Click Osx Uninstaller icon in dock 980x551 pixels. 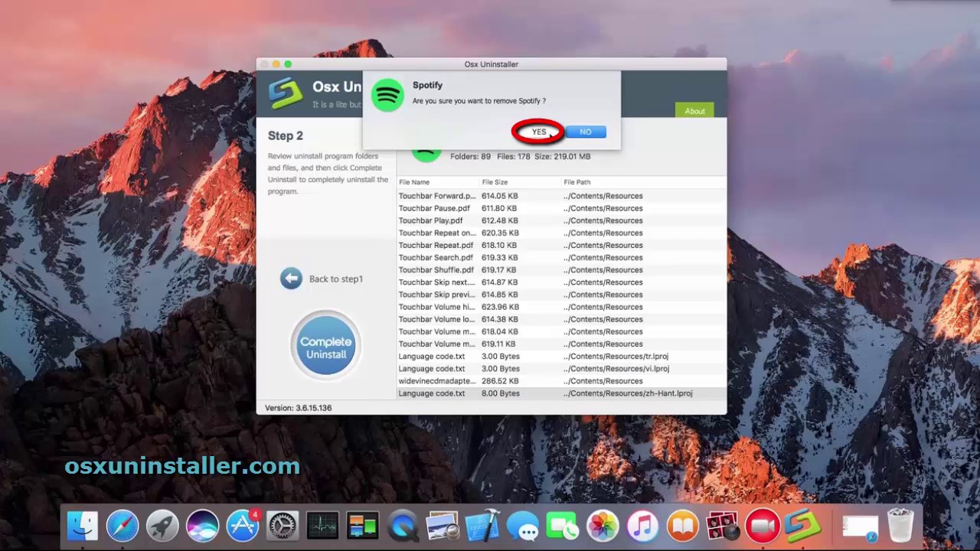click(x=802, y=526)
